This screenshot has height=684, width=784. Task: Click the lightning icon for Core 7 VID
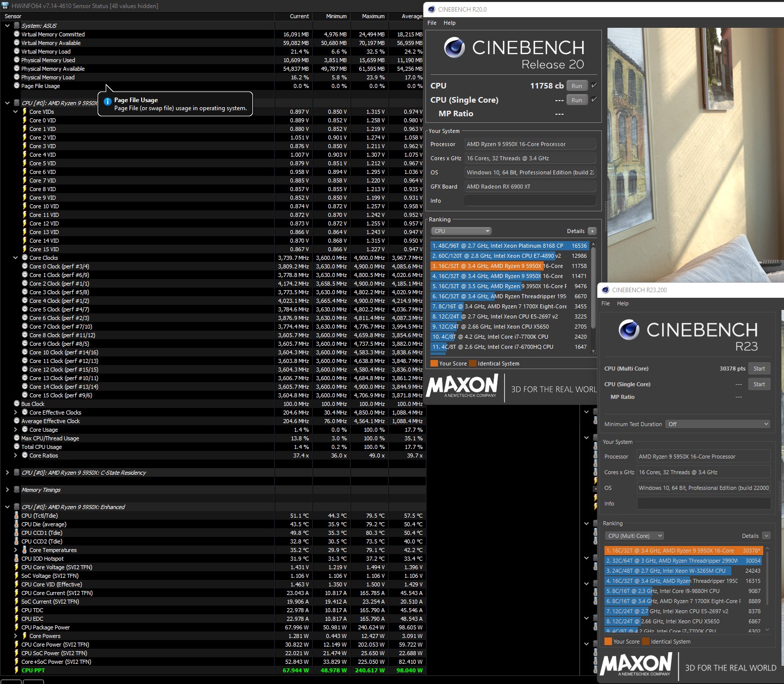tap(25, 180)
